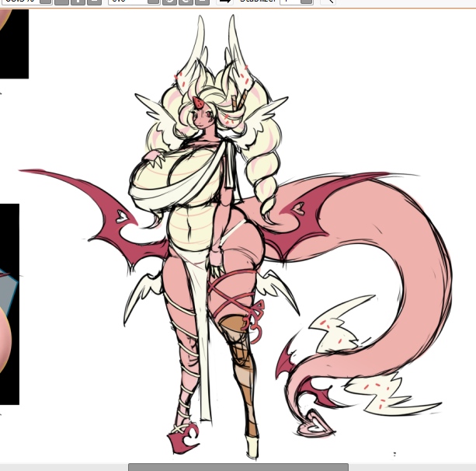Click the flip view horizontally arrow icon
Viewport: 476px width, 471px height.
pyautogui.click(x=225, y=2)
